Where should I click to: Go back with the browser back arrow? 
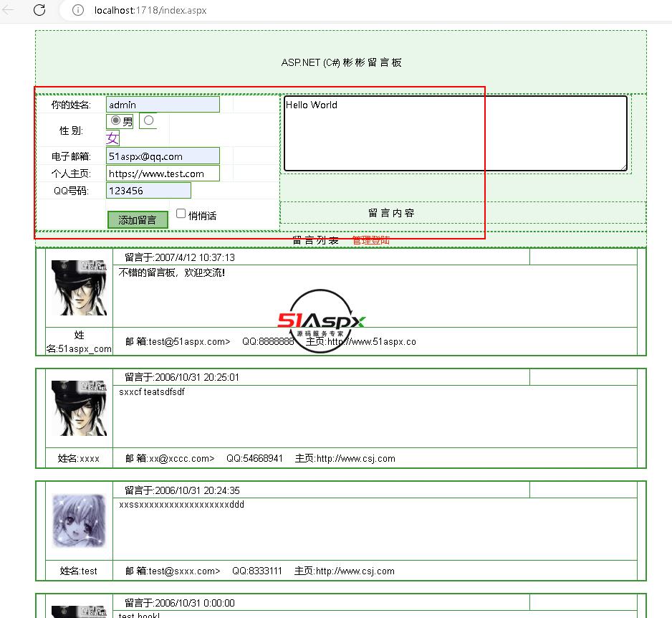click(x=8, y=10)
